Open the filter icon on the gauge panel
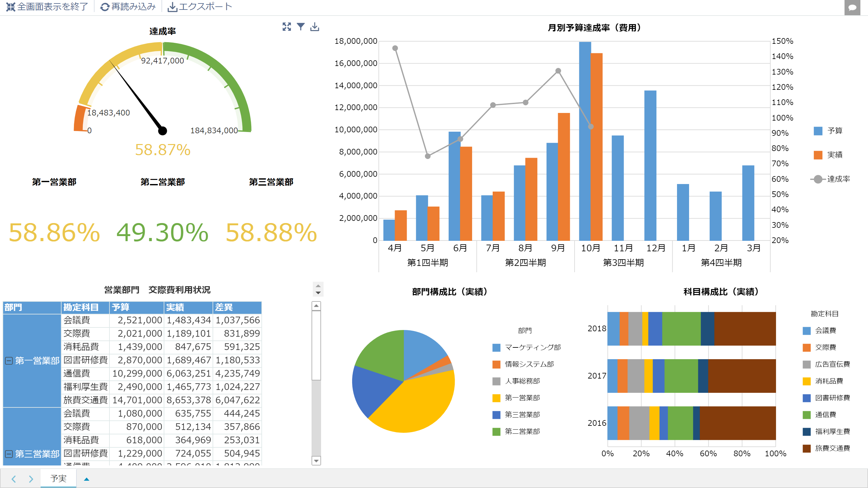Image resolution: width=868 pixels, height=488 pixels. pos(301,27)
